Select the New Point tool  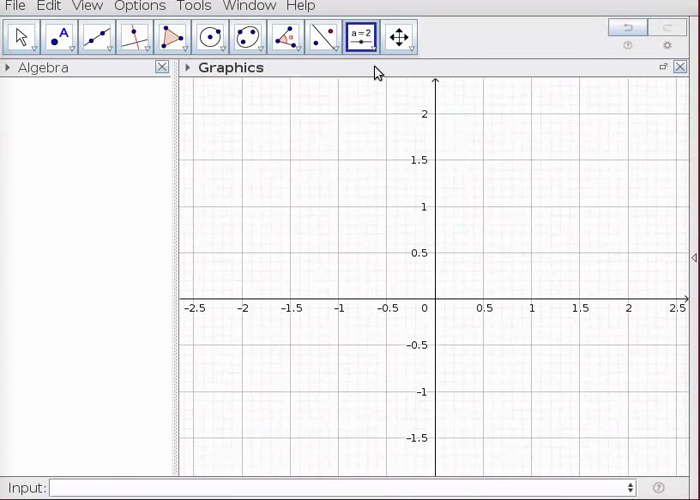(59, 38)
